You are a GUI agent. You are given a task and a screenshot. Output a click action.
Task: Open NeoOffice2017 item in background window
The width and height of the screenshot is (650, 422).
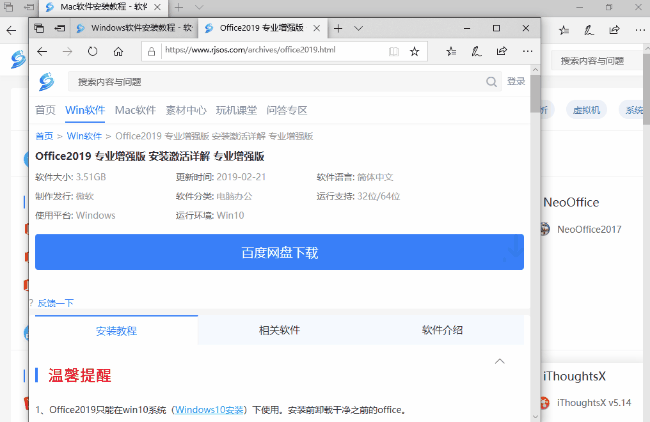coord(589,229)
